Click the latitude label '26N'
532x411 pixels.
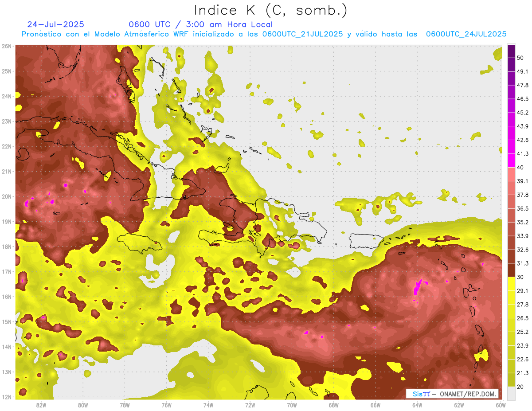coord(7,46)
